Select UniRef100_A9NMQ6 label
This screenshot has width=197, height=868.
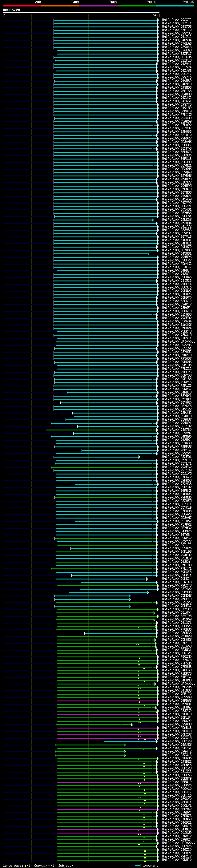click(177, 497)
